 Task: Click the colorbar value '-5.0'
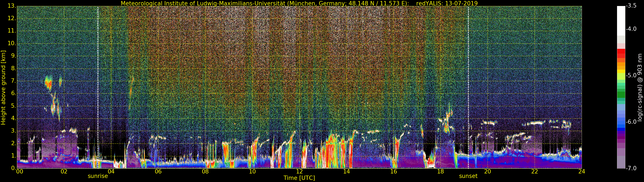[632, 76]
